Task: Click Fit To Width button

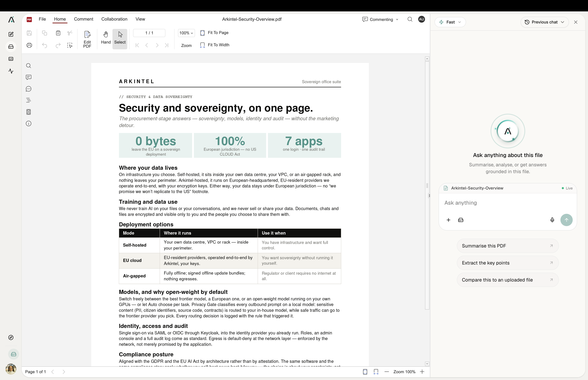Action: pos(215,45)
